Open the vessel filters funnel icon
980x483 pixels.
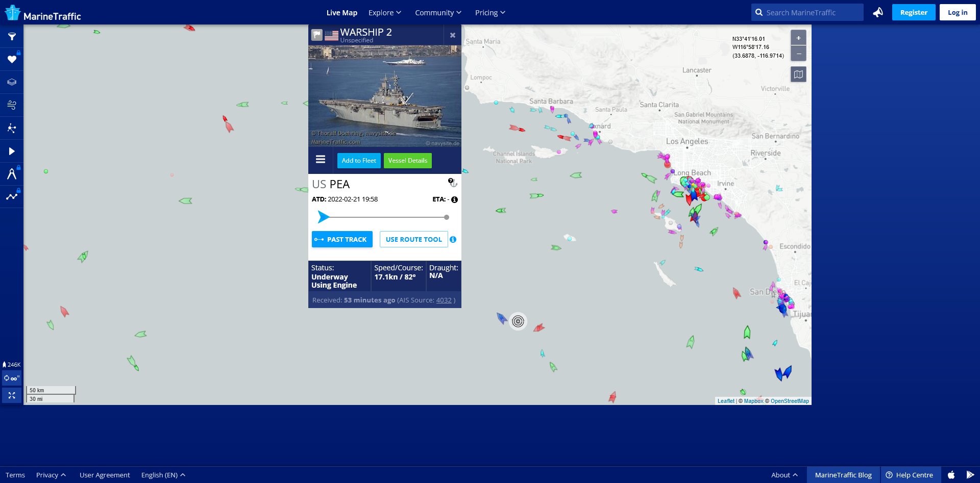pos(12,37)
